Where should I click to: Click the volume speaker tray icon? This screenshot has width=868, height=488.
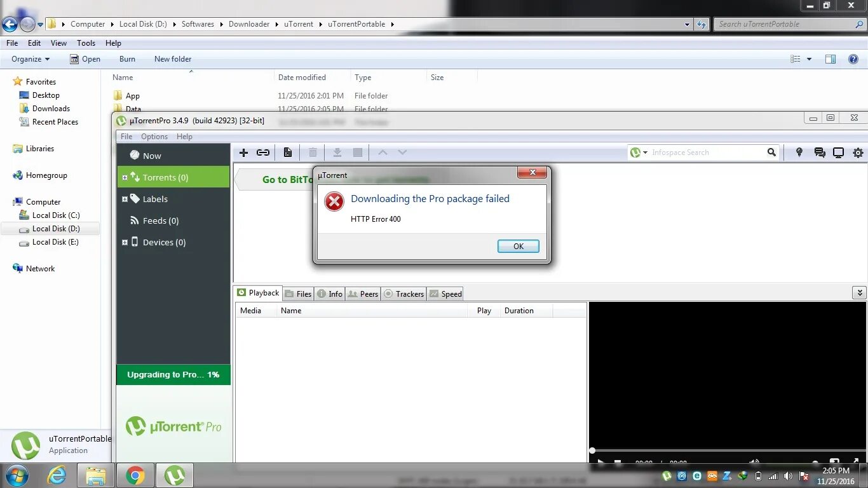click(789, 475)
